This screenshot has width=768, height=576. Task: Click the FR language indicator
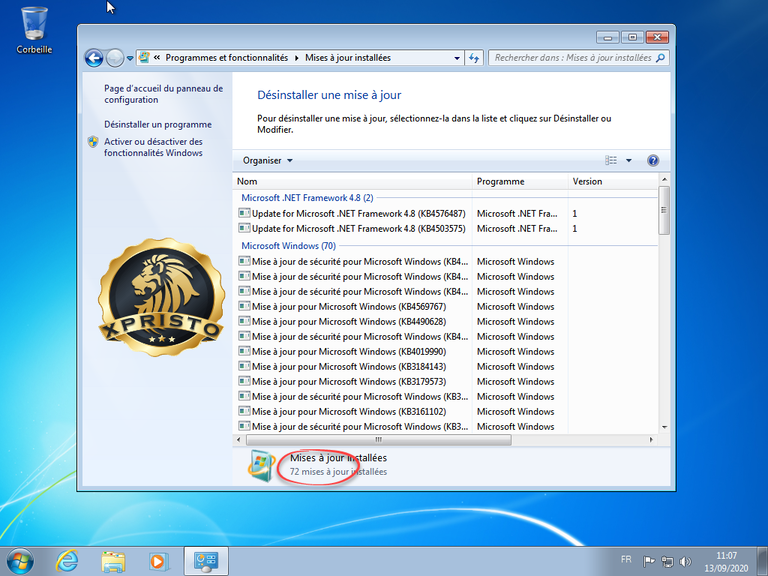click(x=625, y=559)
